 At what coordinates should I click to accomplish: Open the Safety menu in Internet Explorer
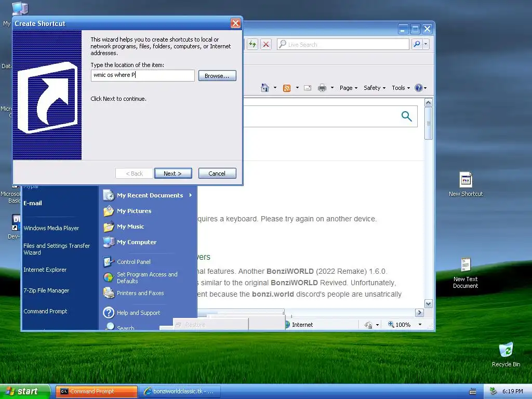click(375, 88)
